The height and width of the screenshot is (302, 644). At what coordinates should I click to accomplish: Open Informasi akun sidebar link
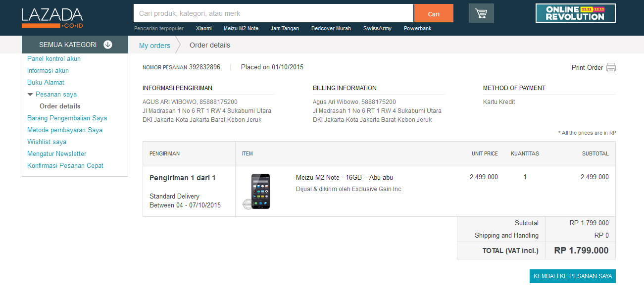pos(48,71)
